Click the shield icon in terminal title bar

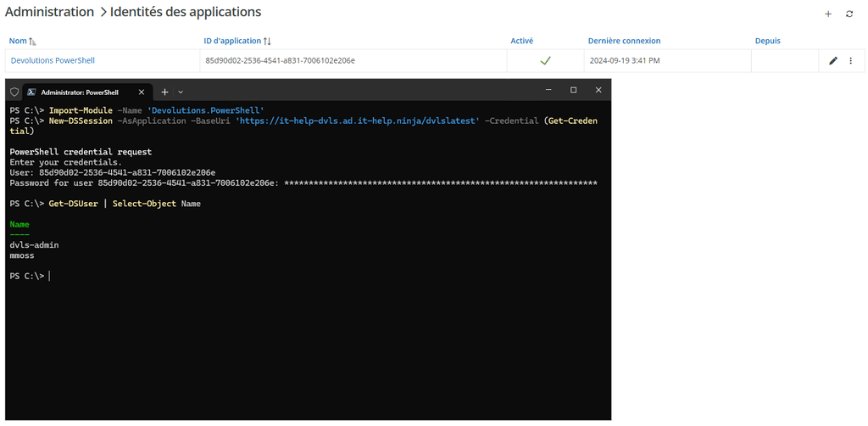(14, 92)
